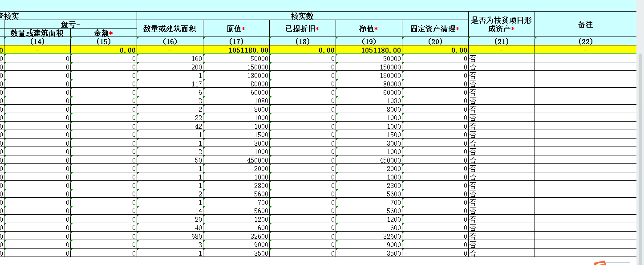The image size is (644, 265).
Task: Select quantity cell 160
Action: tap(170, 58)
